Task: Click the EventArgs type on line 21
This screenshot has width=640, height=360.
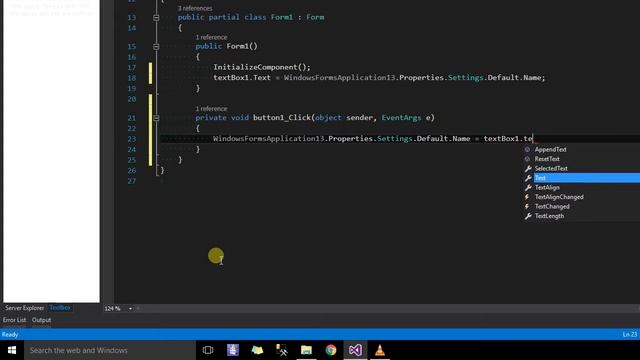Action: tap(401, 118)
